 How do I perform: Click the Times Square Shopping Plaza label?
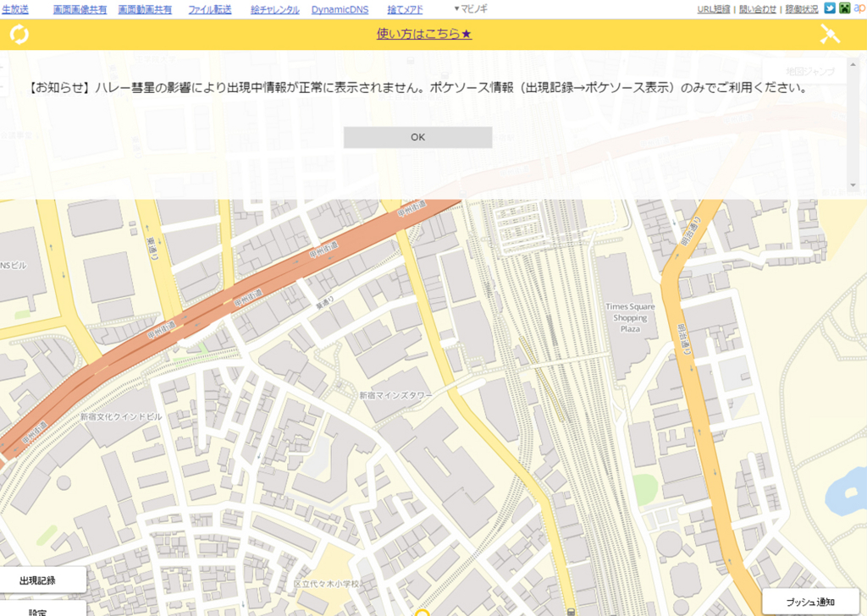[630, 317]
